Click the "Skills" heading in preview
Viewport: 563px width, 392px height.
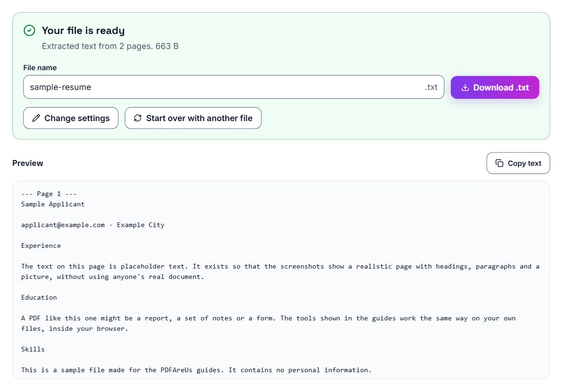coord(33,349)
